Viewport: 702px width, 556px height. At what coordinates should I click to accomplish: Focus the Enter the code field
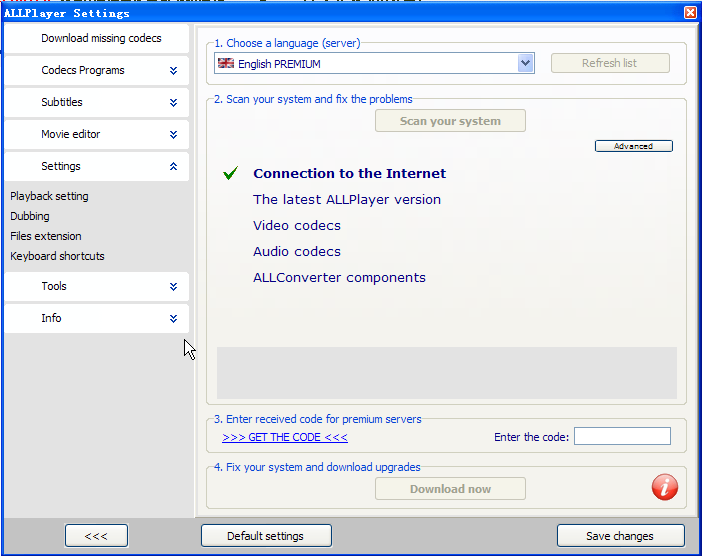click(622, 436)
